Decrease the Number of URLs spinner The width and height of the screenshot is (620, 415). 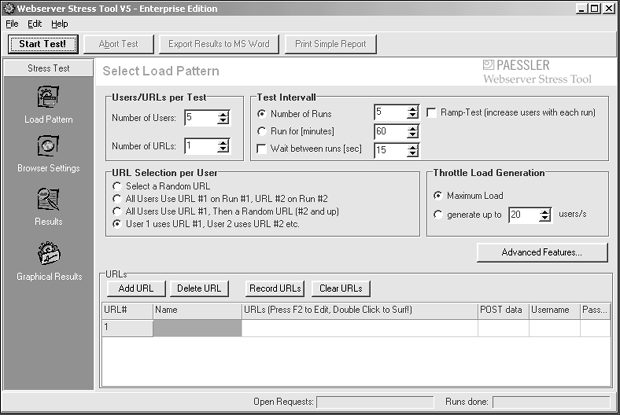click(228, 150)
